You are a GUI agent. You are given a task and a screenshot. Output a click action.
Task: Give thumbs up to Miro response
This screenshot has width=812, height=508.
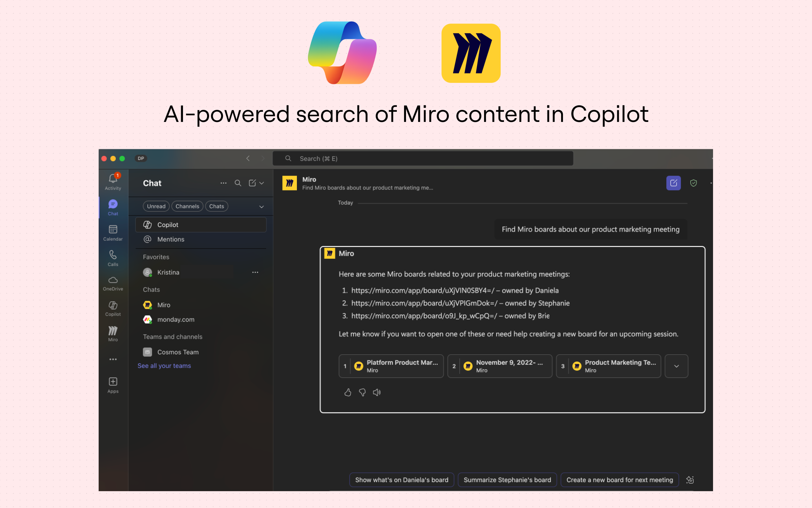(x=348, y=392)
